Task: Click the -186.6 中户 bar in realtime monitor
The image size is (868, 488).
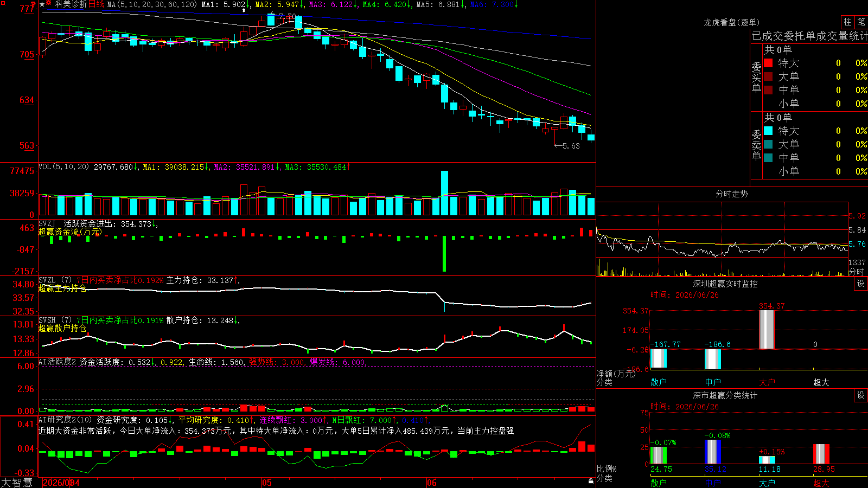Action: pyautogui.click(x=713, y=359)
